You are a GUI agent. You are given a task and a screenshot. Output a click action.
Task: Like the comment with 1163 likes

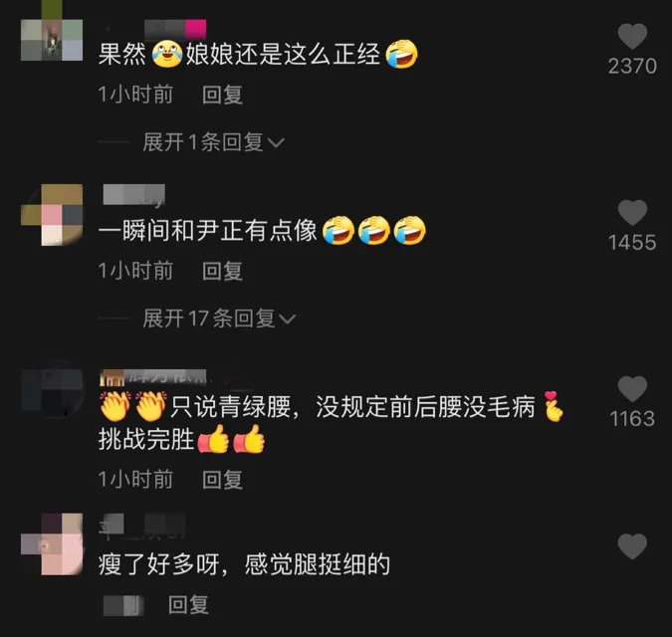point(632,388)
